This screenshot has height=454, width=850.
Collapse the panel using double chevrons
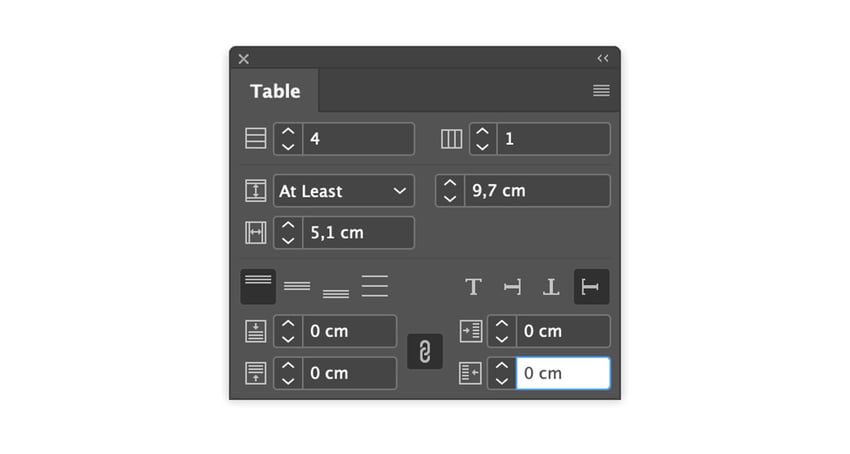tap(603, 58)
